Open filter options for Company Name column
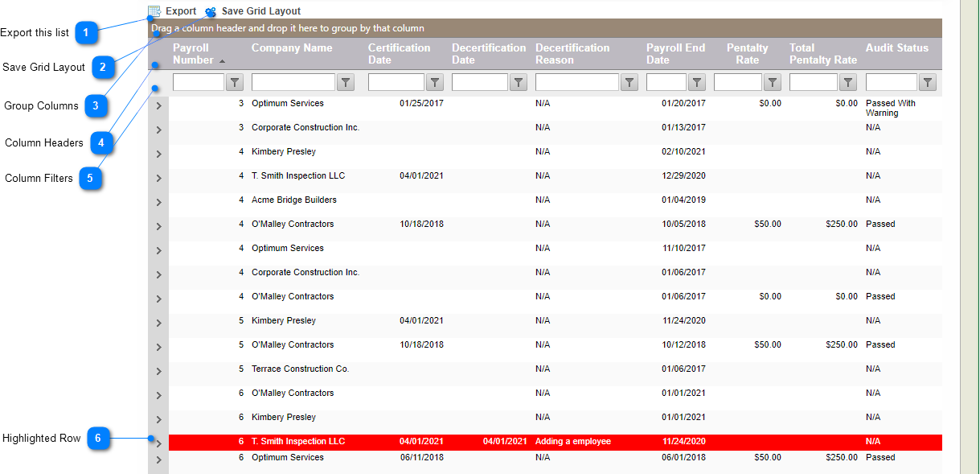 click(346, 82)
